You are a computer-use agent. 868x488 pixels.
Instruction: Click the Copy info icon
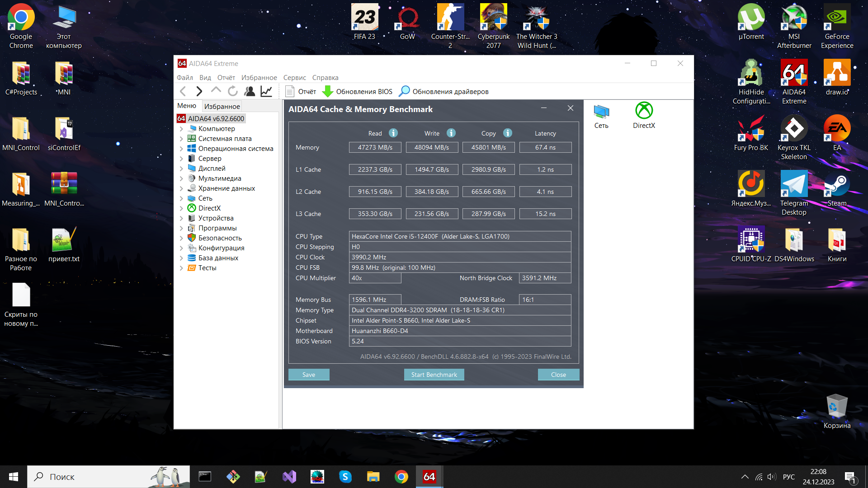[x=508, y=133]
